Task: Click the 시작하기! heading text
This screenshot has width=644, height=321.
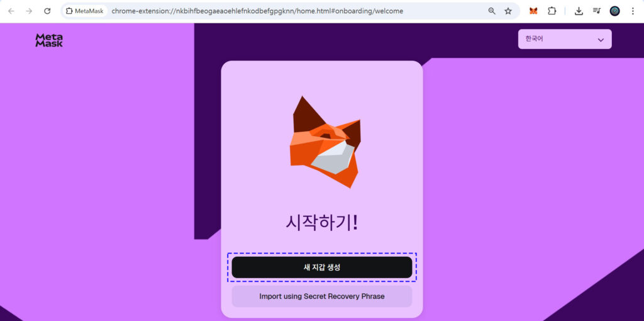Action: click(321, 222)
